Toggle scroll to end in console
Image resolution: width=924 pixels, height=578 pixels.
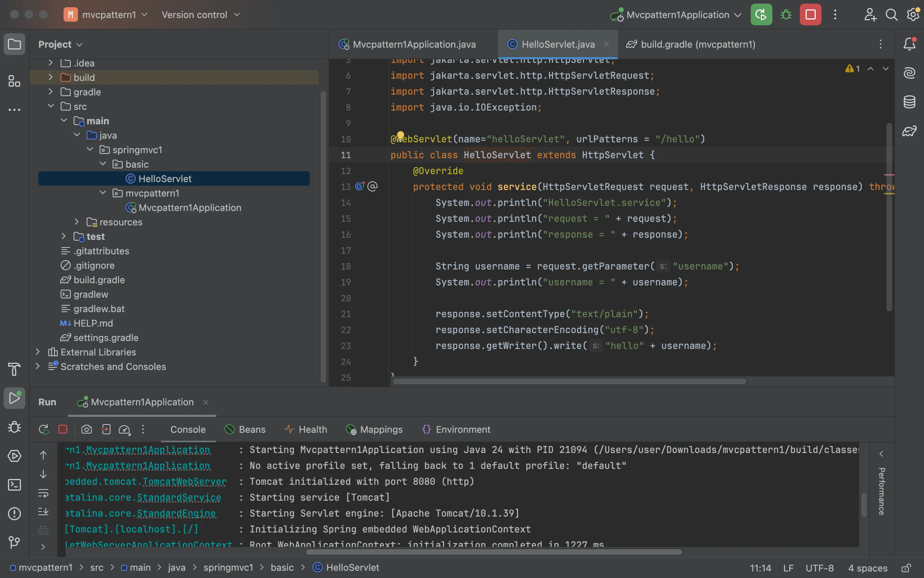pyautogui.click(x=43, y=511)
